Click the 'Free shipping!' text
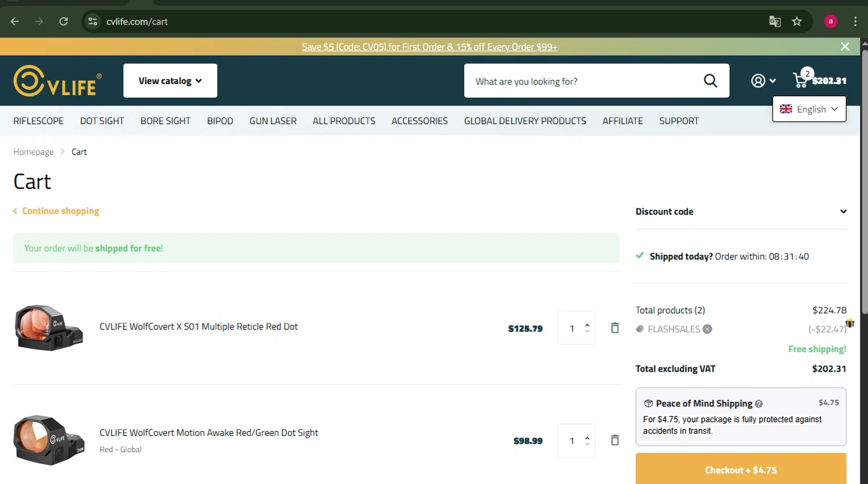 [817, 349]
